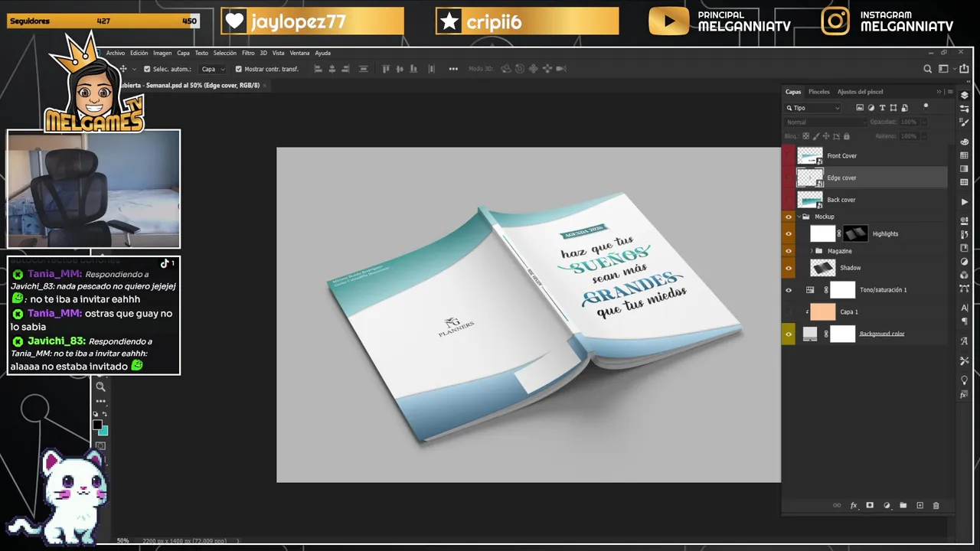Image resolution: width=980 pixels, height=551 pixels.
Task: Open the Filtro menu
Action: (x=248, y=53)
